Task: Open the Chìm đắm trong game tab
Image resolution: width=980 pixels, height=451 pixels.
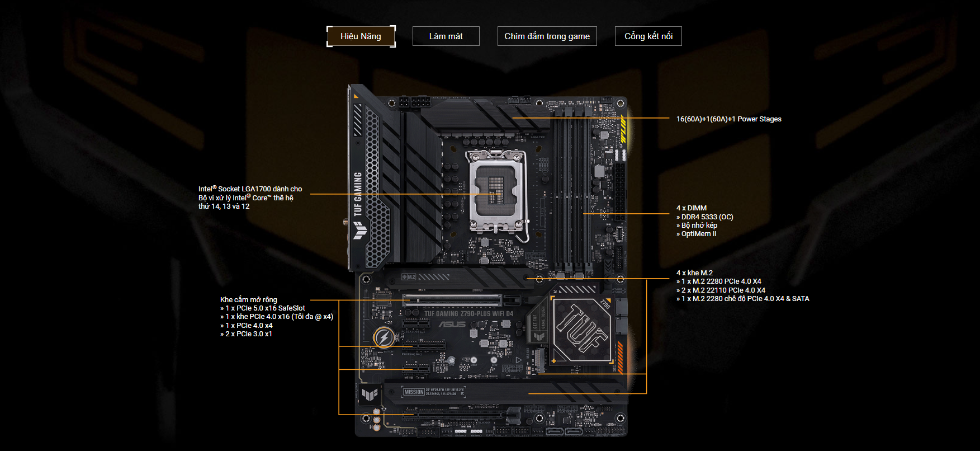Action: point(547,36)
